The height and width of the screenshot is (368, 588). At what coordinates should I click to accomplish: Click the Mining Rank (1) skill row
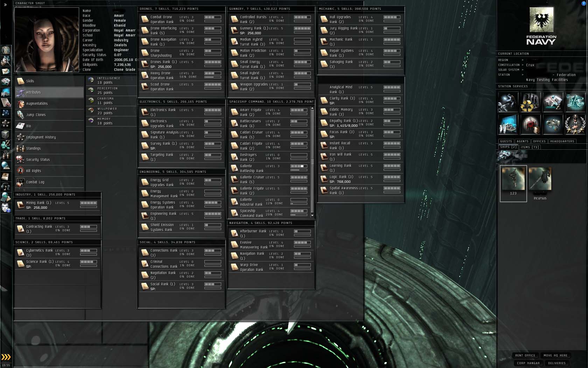(58, 205)
